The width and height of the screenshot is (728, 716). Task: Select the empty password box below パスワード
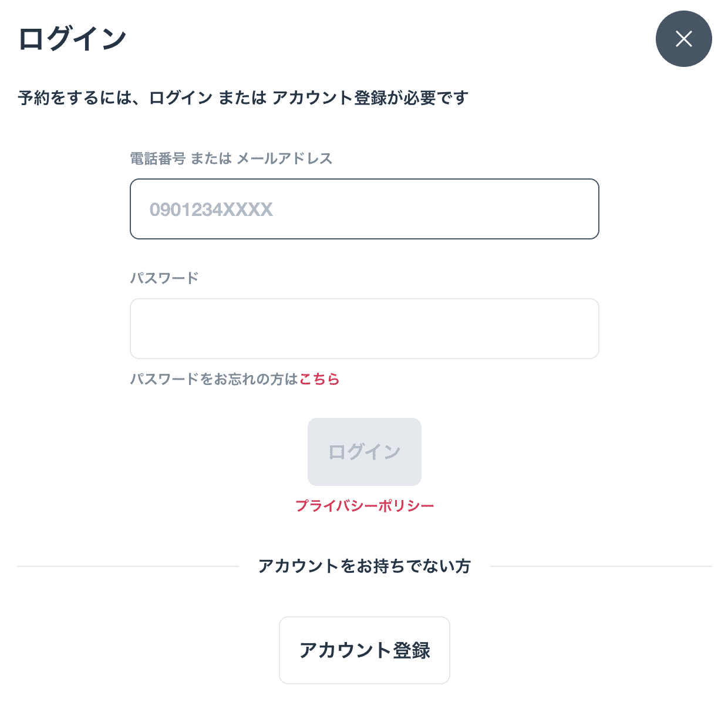(365, 329)
